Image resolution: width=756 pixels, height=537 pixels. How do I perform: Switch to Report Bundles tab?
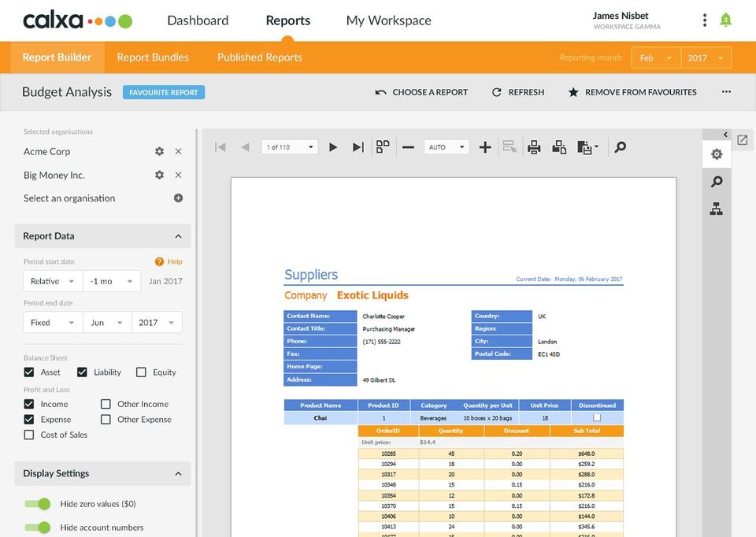153,57
